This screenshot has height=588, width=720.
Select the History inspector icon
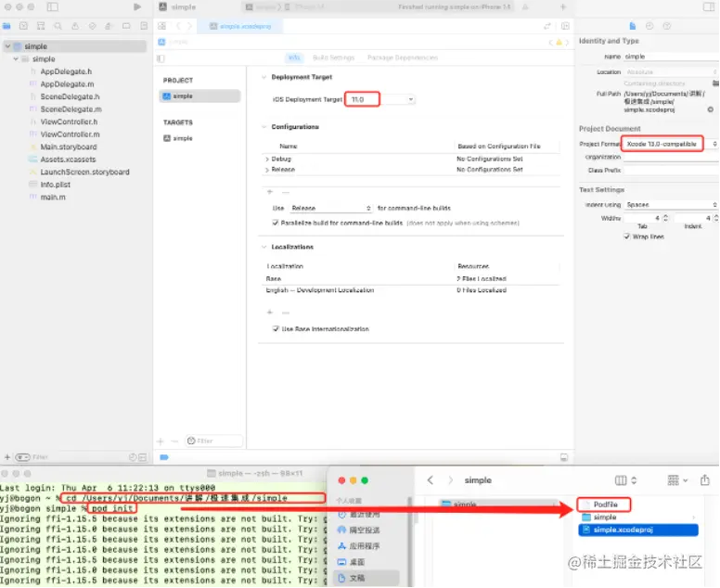pos(649,26)
